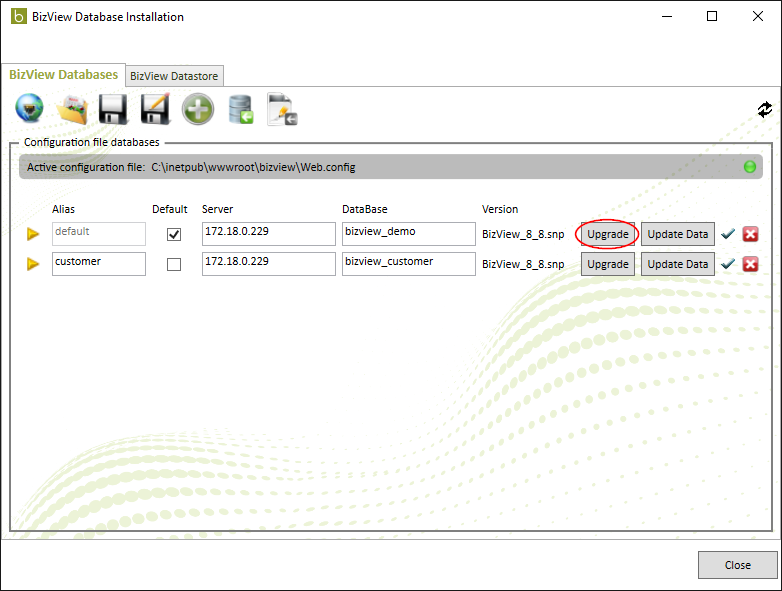Viewport: 782px width, 591px height.
Task: Click checkmark icon in bizview_customer row
Action: (728, 263)
